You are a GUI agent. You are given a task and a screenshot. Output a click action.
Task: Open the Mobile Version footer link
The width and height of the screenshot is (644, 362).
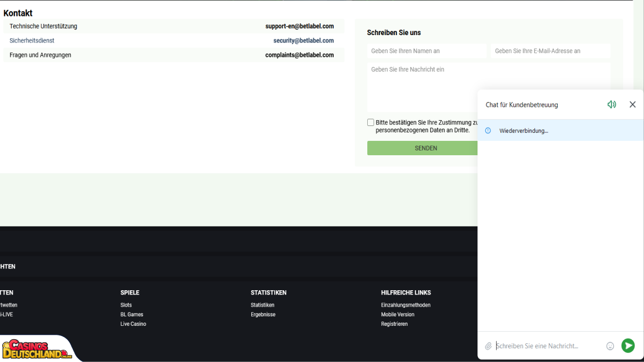[398, 315]
